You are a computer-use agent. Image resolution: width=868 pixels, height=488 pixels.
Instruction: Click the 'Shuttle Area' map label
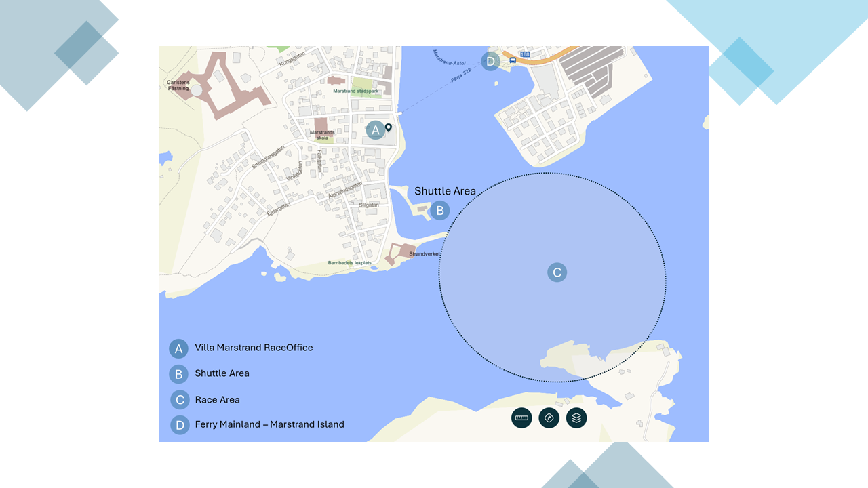tap(445, 191)
